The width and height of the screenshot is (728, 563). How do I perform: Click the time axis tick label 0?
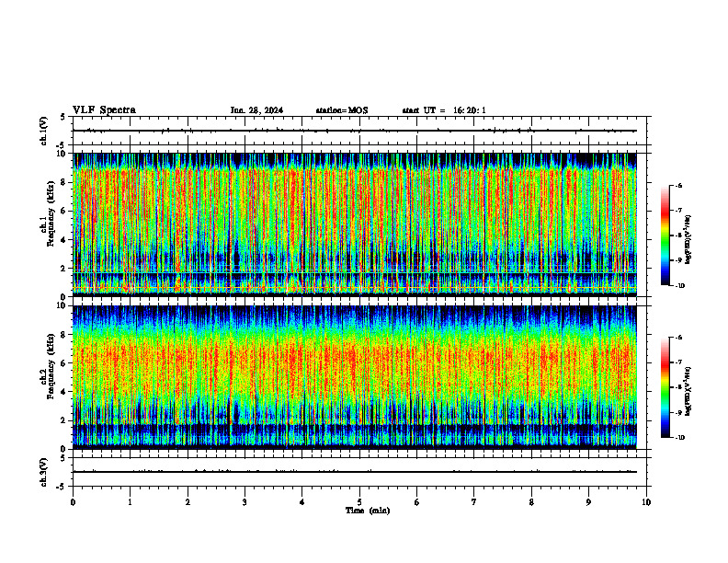pos(73,502)
